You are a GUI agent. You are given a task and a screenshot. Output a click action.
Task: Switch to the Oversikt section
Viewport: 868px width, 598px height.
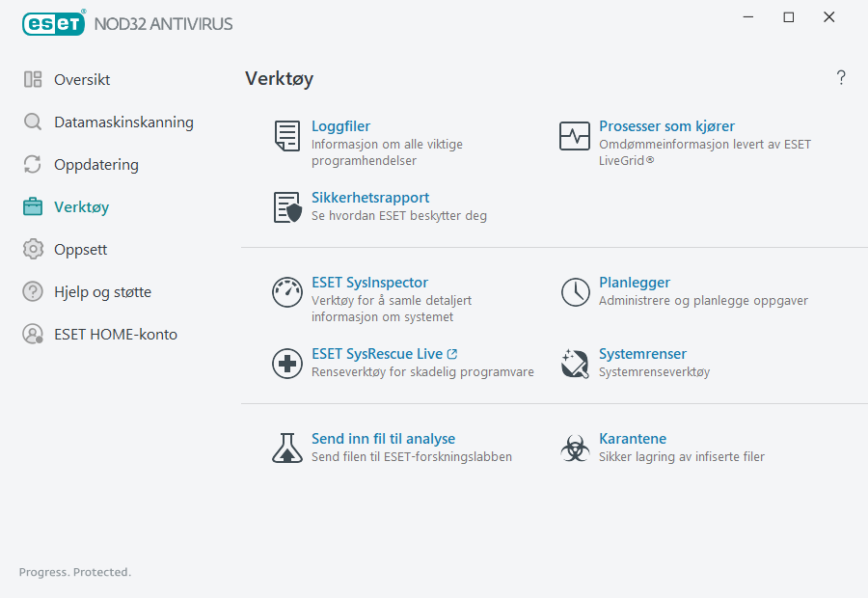[x=33, y=80]
